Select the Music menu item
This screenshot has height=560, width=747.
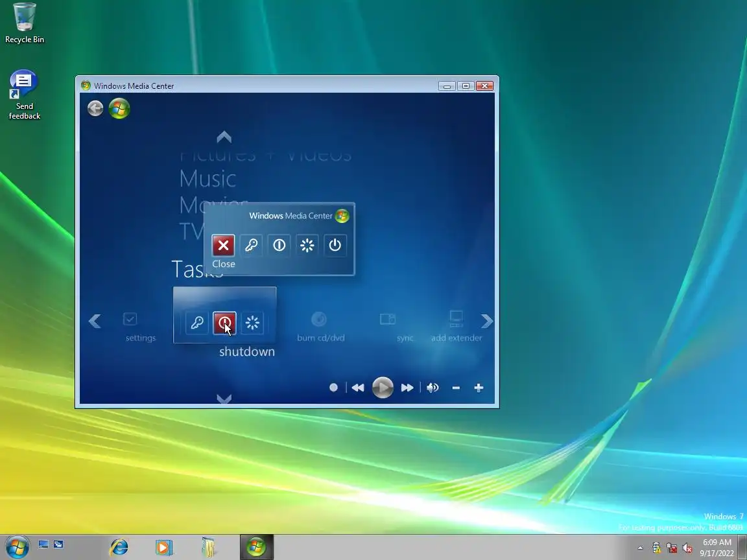click(207, 179)
